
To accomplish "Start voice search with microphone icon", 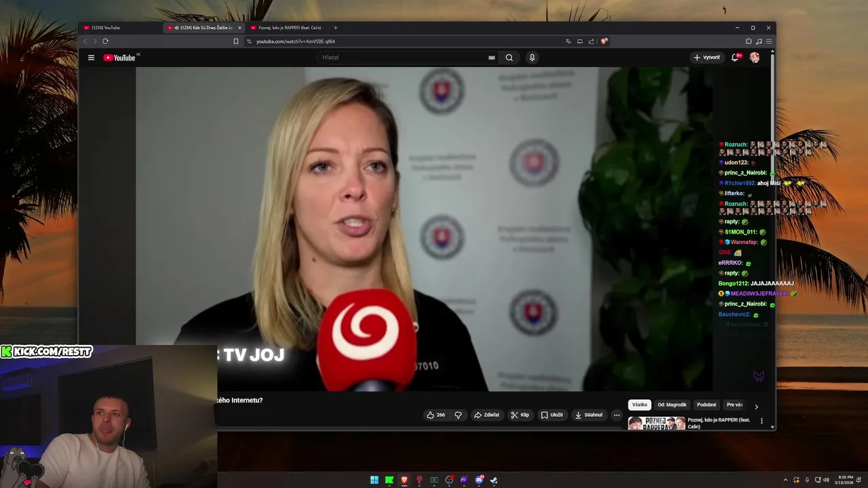I will click(532, 58).
